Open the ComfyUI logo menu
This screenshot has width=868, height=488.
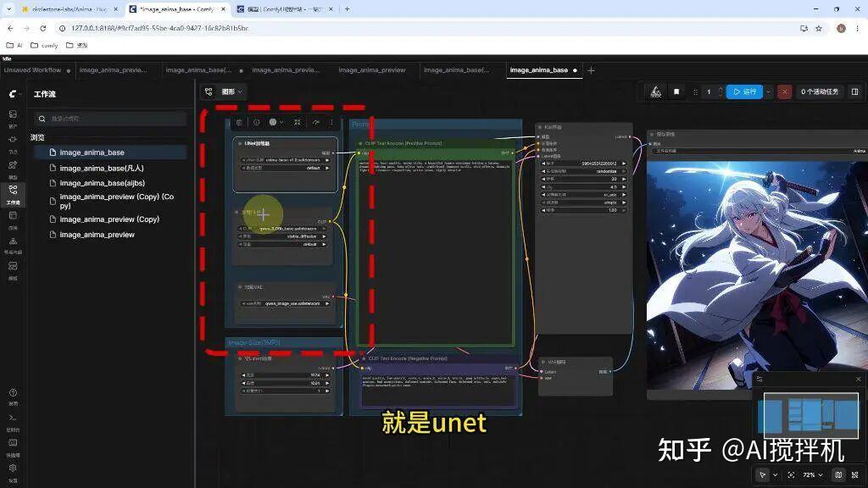coord(14,94)
